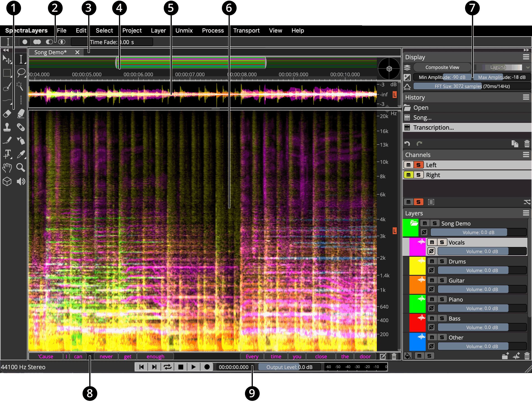Image resolution: width=532 pixels, height=402 pixels.
Task: Select the 3D cube view tool
Action: (x=7, y=181)
